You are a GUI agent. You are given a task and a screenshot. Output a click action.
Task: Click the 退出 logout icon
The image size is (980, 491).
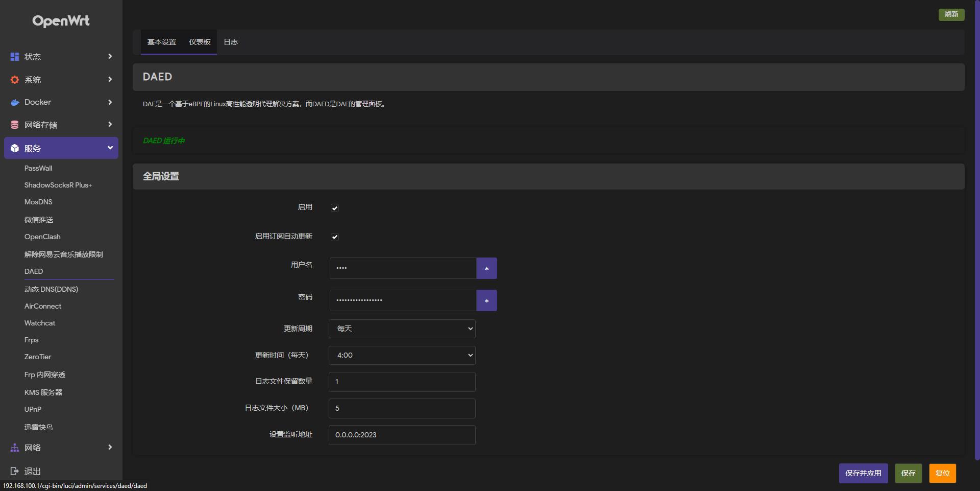15,471
